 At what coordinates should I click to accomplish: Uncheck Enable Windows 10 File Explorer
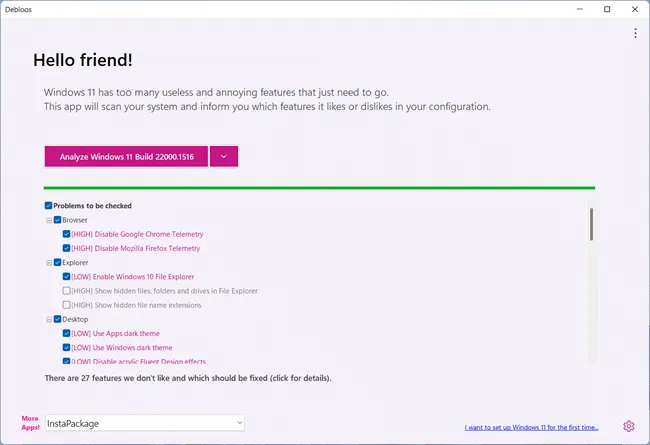(66, 276)
